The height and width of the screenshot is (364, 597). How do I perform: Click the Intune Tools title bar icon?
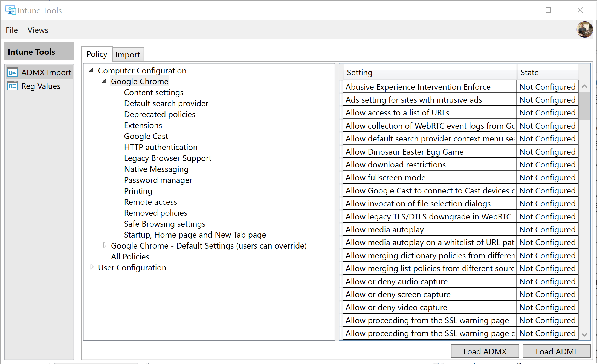tap(10, 10)
